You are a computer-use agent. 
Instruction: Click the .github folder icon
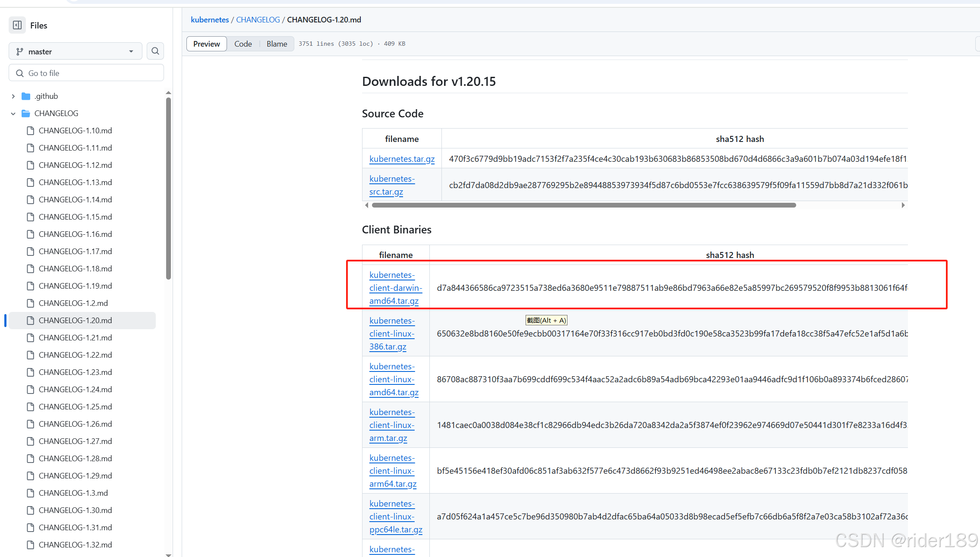[26, 96]
